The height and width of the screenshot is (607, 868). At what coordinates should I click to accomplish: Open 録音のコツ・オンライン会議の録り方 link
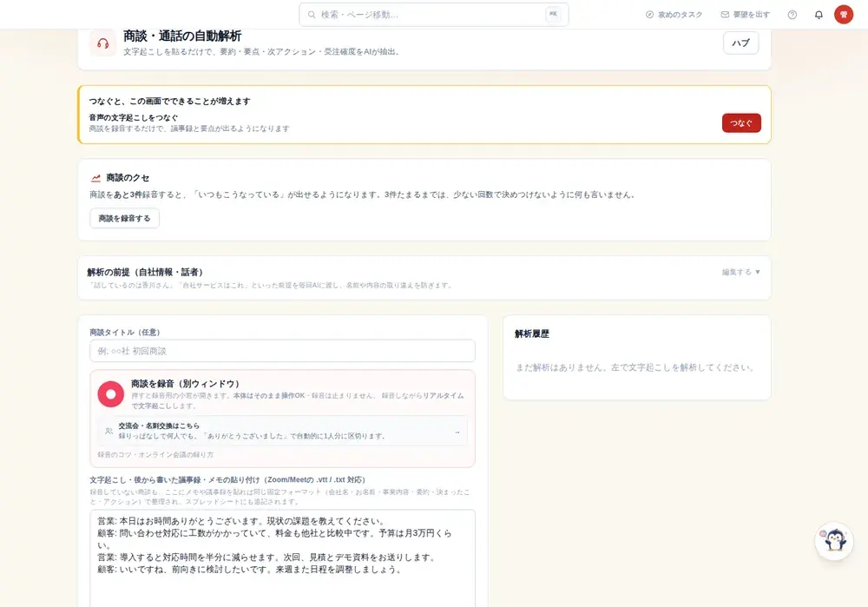155,455
